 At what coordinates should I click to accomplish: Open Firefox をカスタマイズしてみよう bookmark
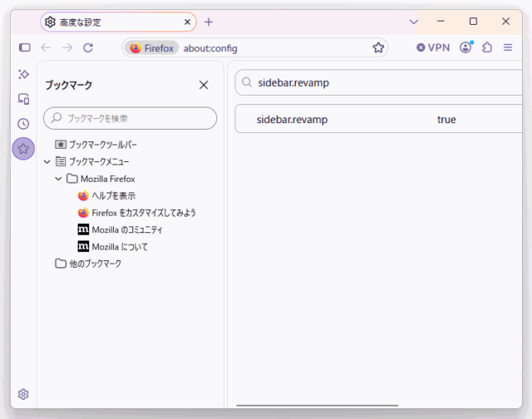pos(137,212)
